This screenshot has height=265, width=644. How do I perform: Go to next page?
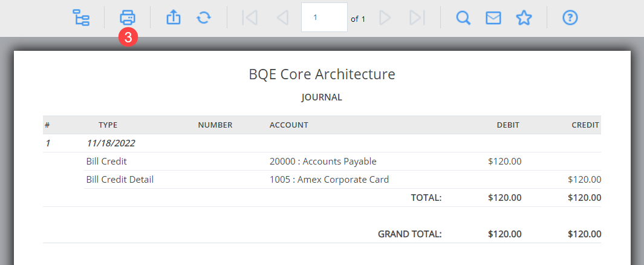point(385,18)
